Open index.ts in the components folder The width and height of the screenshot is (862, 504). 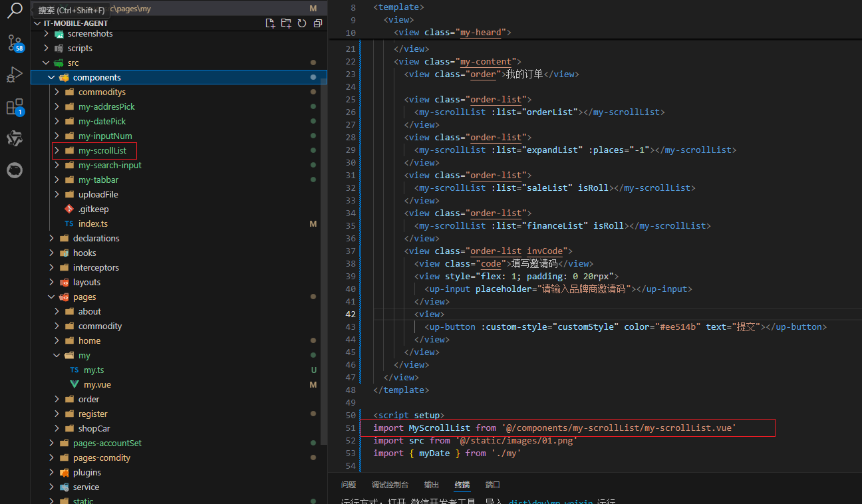(x=93, y=224)
